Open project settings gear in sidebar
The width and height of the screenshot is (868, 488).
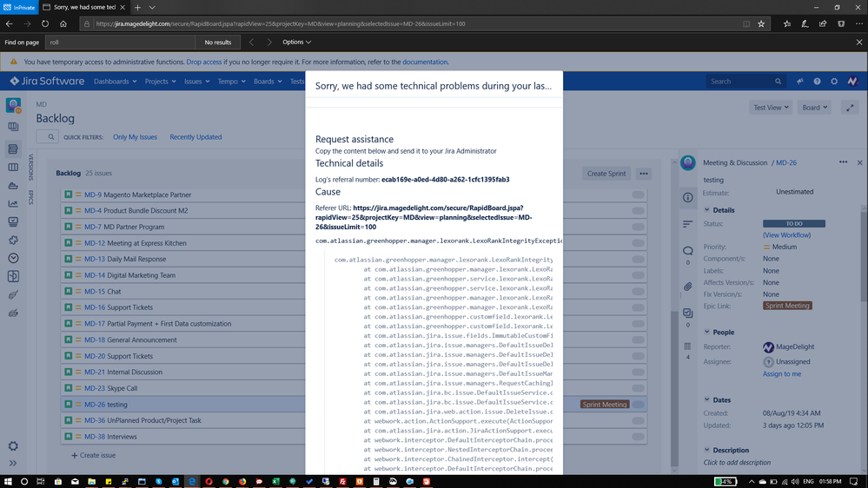point(13,446)
